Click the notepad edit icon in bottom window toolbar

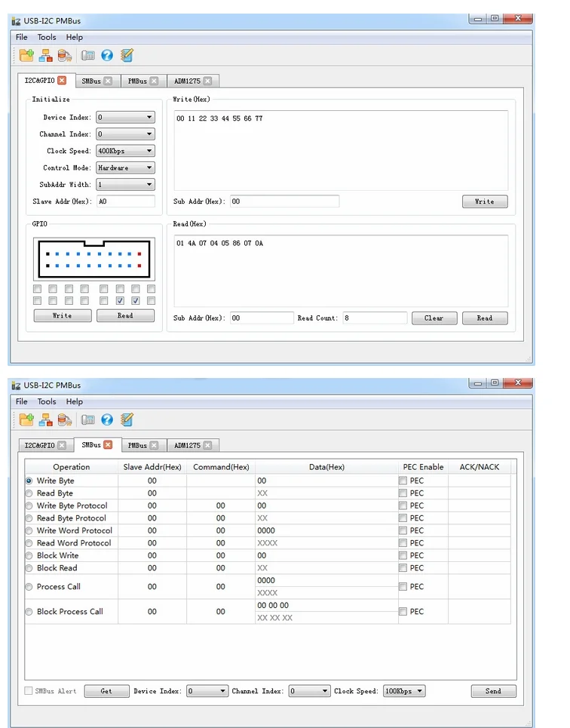coord(127,419)
